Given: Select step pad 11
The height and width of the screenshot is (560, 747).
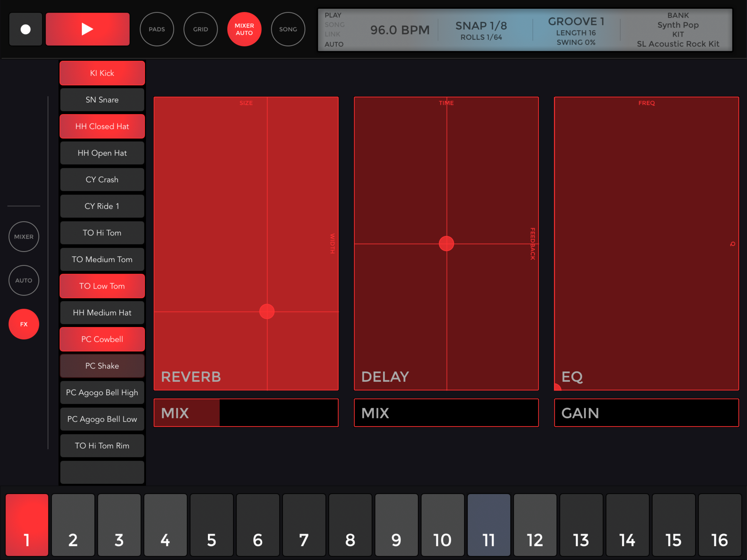Looking at the screenshot, I should pos(488,524).
